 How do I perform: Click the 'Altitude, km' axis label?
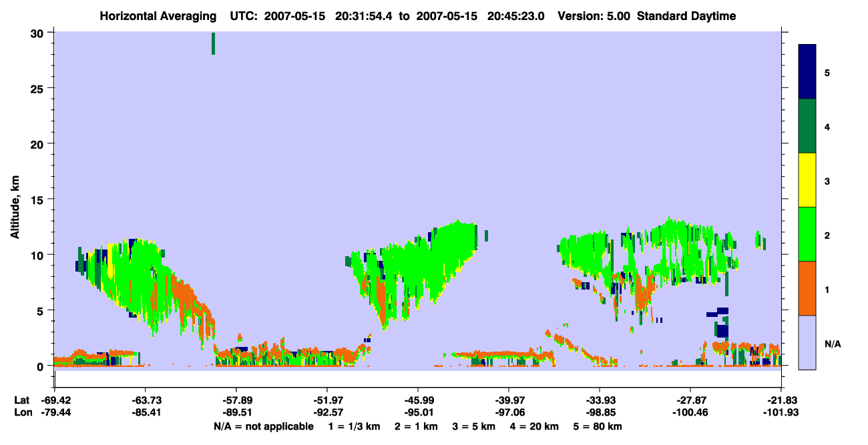14,208
